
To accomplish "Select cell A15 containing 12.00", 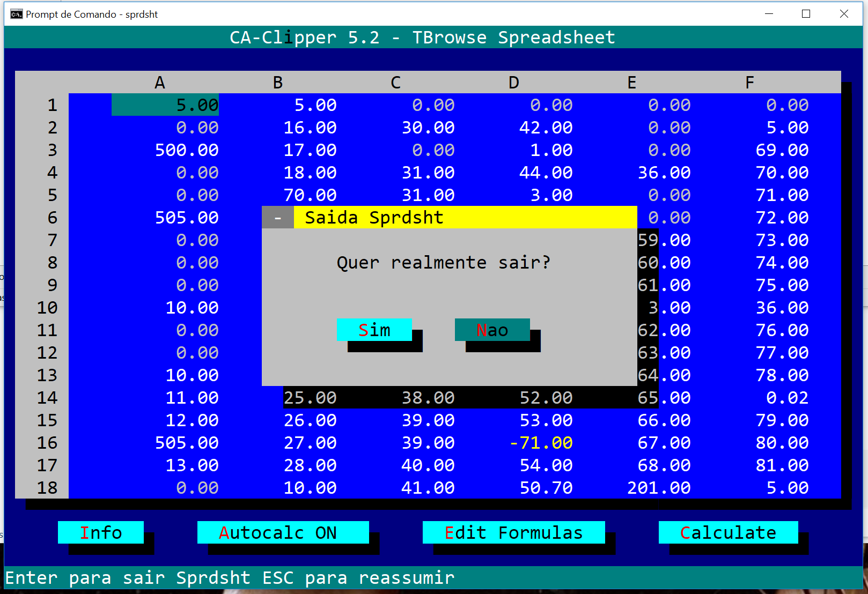I will tap(192, 420).
